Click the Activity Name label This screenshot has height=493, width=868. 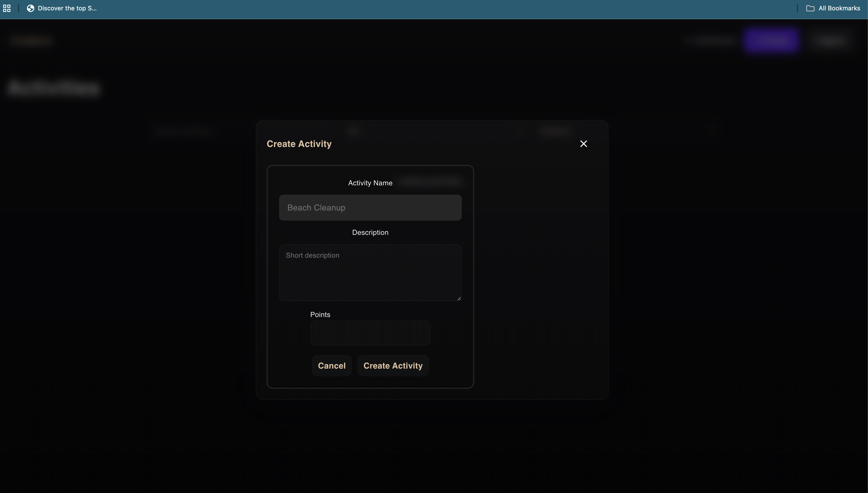click(370, 183)
